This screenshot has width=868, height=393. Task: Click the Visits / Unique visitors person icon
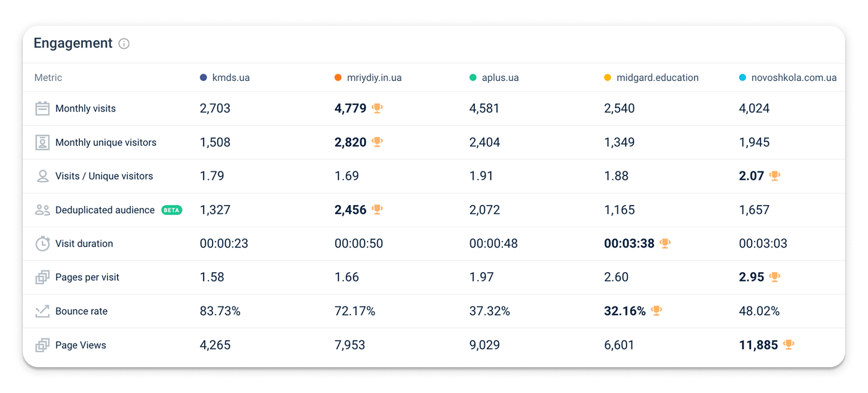pyautogui.click(x=42, y=176)
